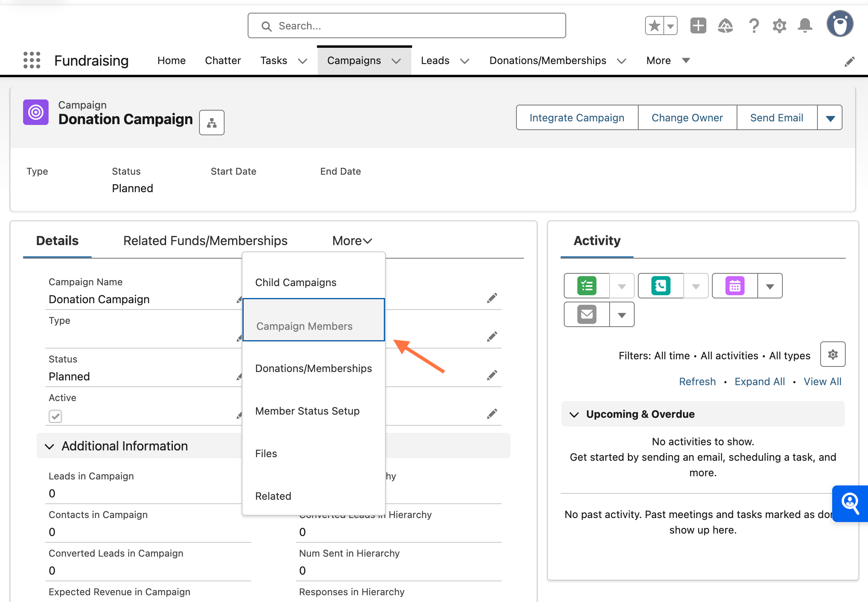Click the View All link
The height and width of the screenshot is (602, 868).
tap(823, 382)
